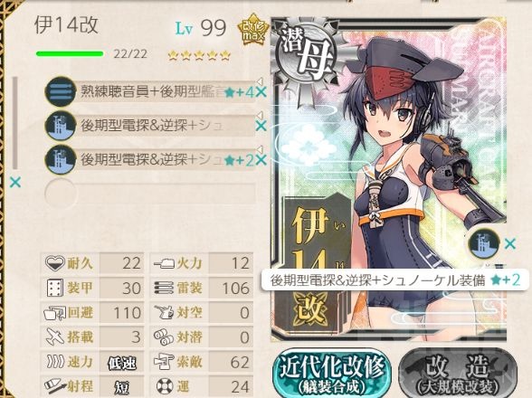Click the sonar icon of first equipment slot
This screenshot has width=532, height=398.
pos(61,91)
